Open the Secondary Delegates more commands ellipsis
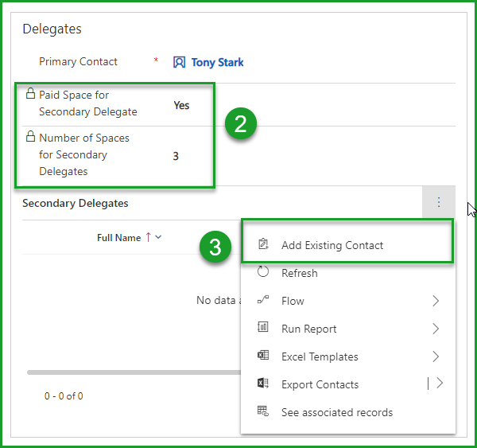The image size is (477, 448). [x=439, y=202]
